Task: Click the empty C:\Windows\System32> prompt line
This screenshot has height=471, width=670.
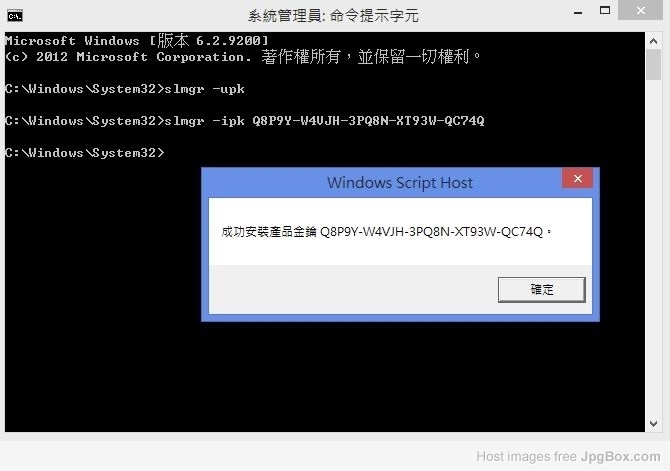Action: click(x=85, y=153)
